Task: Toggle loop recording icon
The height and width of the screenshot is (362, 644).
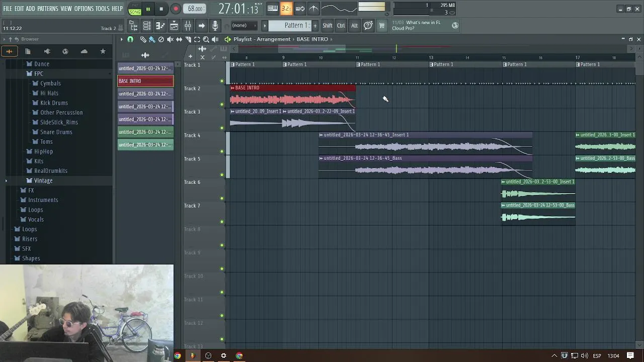Action: pos(300,9)
